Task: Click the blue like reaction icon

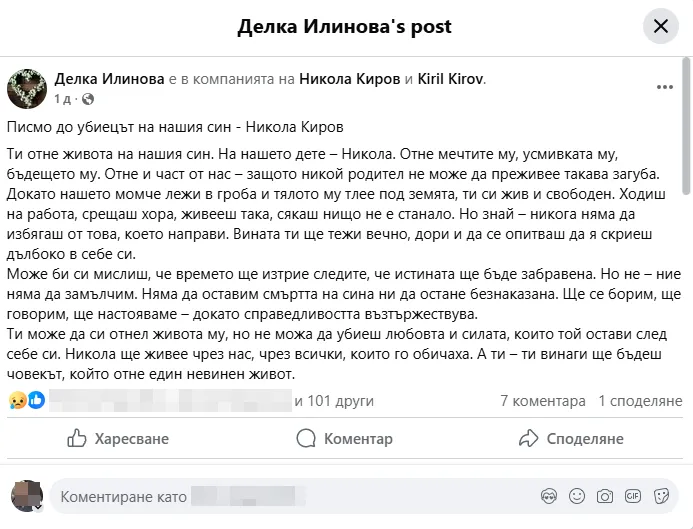Action: (x=36, y=401)
